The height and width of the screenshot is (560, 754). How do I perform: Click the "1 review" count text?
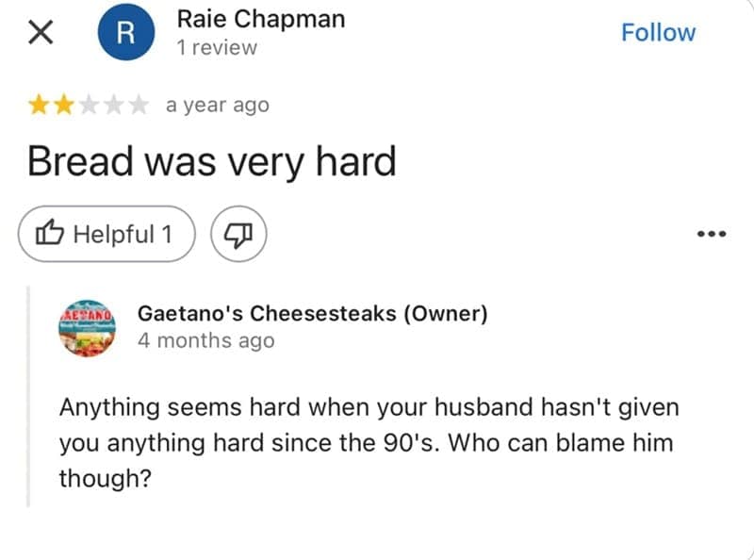tap(217, 48)
